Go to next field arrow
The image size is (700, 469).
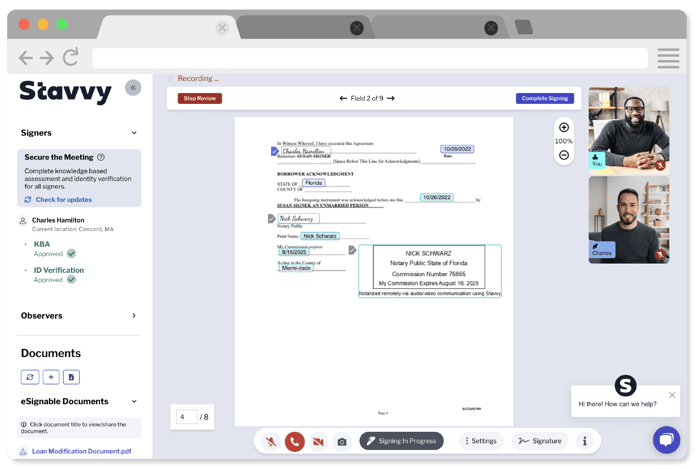pos(391,98)
